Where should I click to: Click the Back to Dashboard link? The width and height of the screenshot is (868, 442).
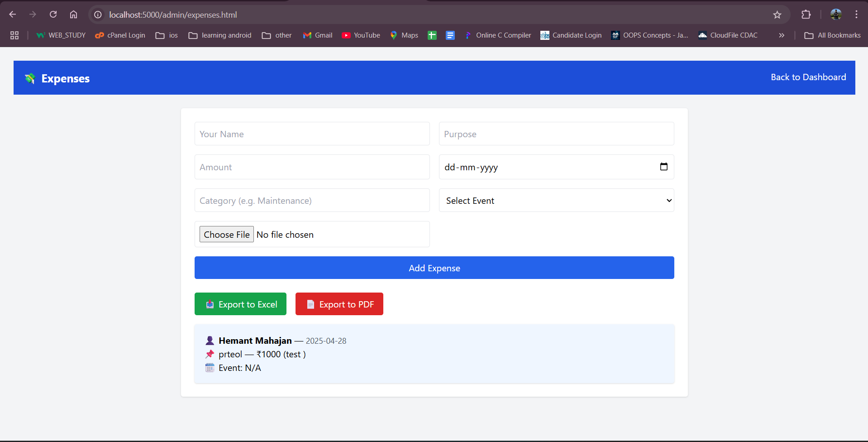pyautogui.click(x=808, y=77)
